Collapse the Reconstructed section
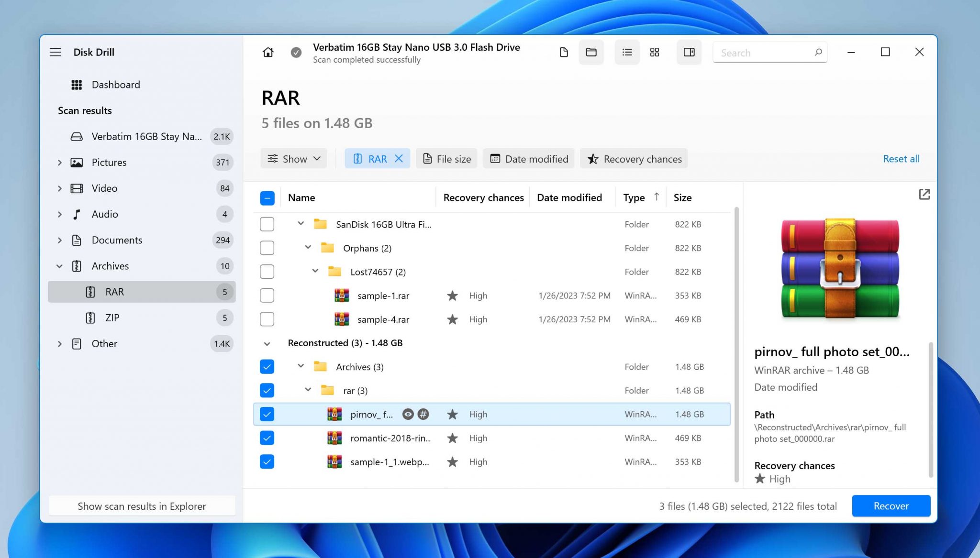This screenshot has height=558, width=980. coord(267,343)
